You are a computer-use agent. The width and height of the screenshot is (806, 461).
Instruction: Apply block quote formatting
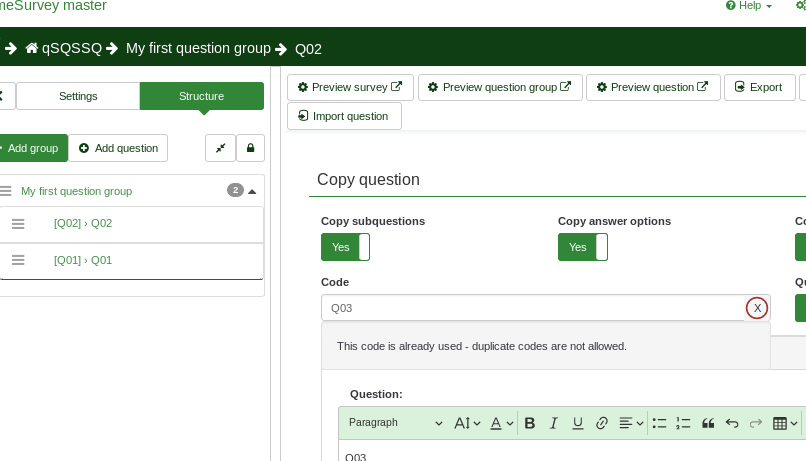708,423
